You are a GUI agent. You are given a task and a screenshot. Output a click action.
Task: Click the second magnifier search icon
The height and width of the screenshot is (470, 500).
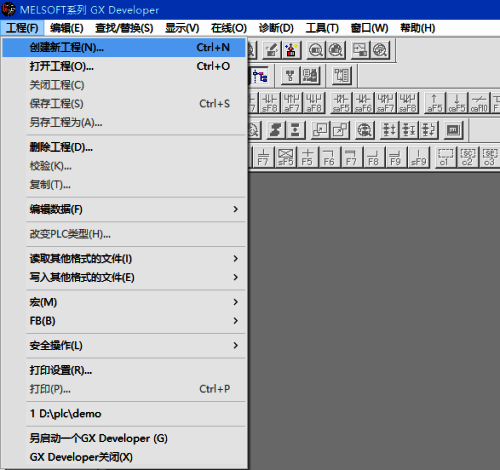click(x=336, y=50)
